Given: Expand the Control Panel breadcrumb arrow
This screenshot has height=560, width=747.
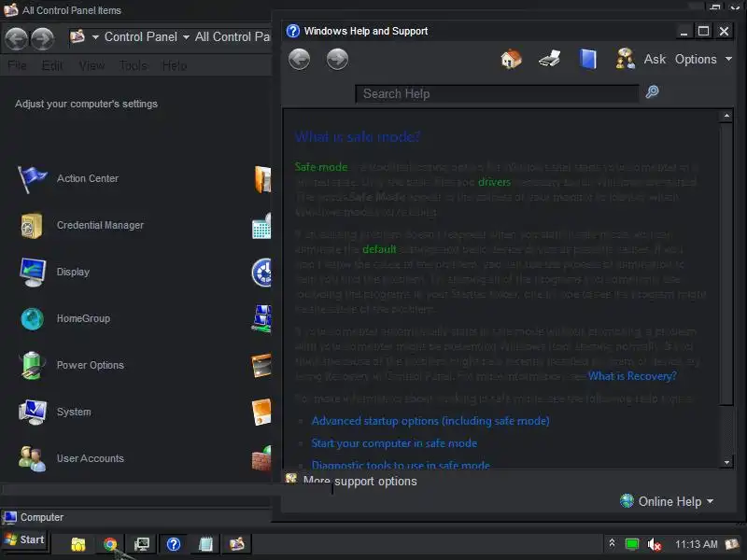Looking at the screenshot, I should pos(186,37).
